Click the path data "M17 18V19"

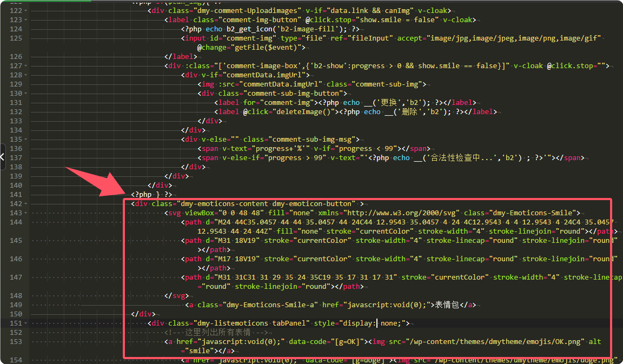[x=237, y=259]
